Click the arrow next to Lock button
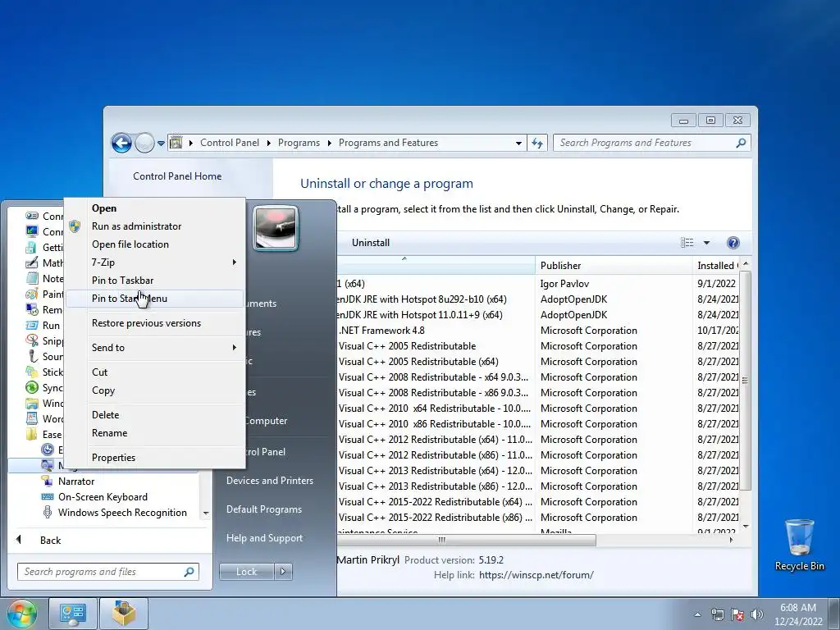Screen dimensions: 840x630 tap(283, 572)
